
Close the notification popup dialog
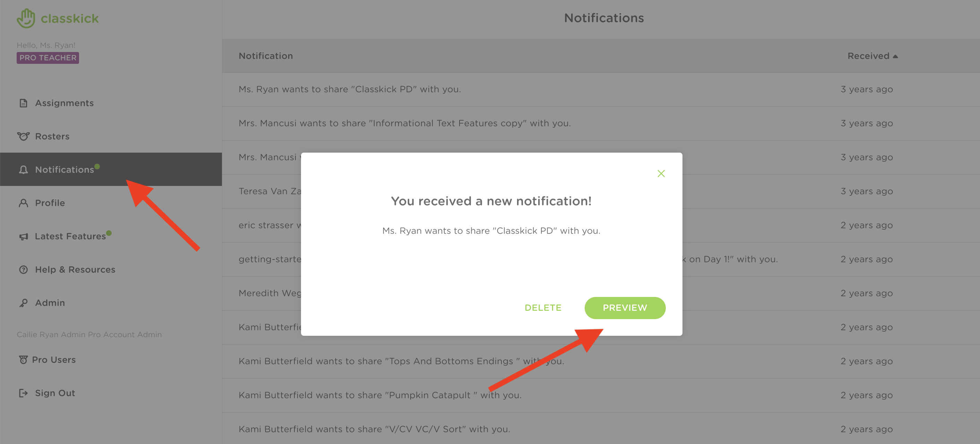[661, 173]
